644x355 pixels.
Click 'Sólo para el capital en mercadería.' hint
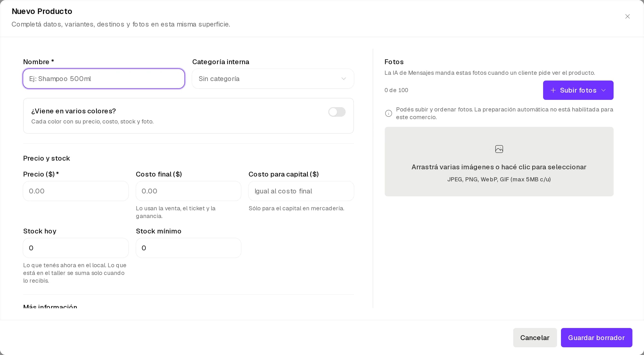[296, 208]
